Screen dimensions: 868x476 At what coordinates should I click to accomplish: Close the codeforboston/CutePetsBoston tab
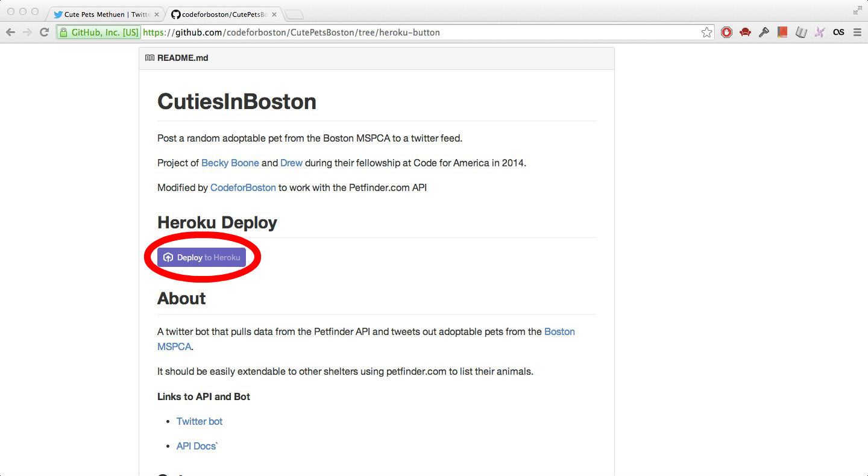(274, 14)
